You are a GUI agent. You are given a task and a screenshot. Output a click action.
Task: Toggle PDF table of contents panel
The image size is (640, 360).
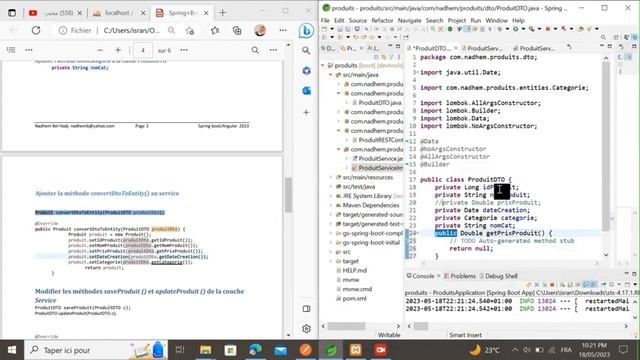click(11, 50)
